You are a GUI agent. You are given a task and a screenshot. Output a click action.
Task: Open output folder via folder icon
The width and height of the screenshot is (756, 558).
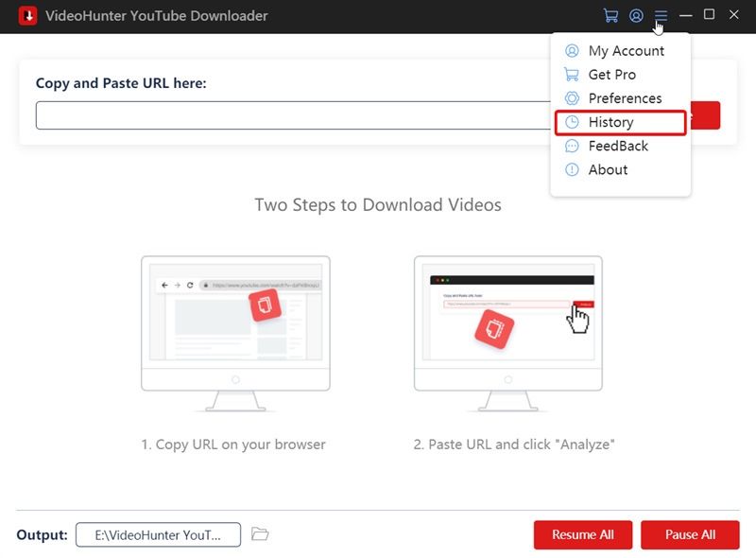pos(260,533)
